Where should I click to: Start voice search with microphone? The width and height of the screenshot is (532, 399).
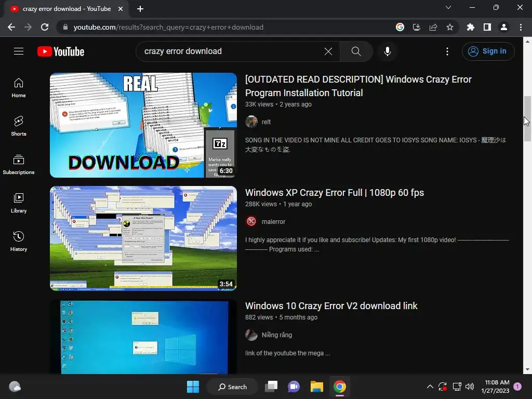tap(387, 51)
